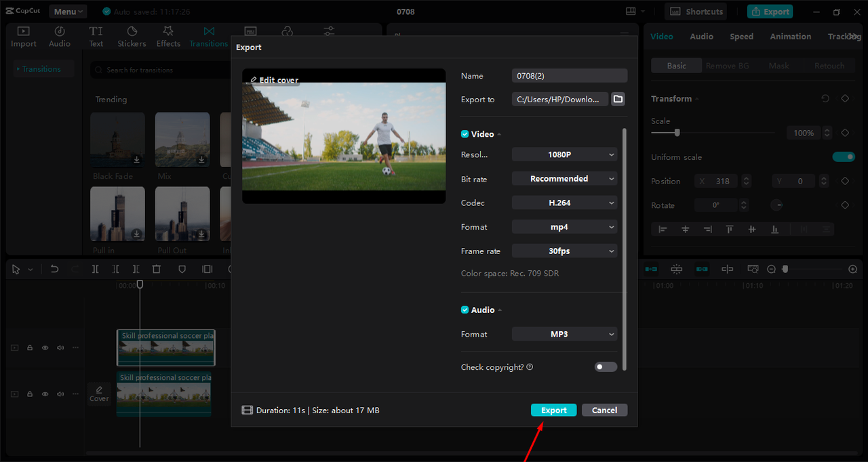Click Cancel in the Export dialog
This screenshot has width=868, height=462.
604,410
